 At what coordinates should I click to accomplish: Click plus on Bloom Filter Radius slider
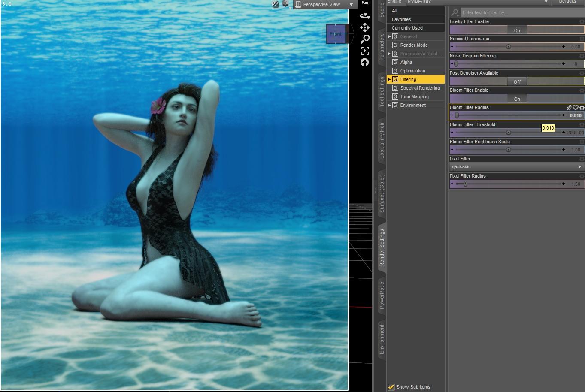pos(564,115)
